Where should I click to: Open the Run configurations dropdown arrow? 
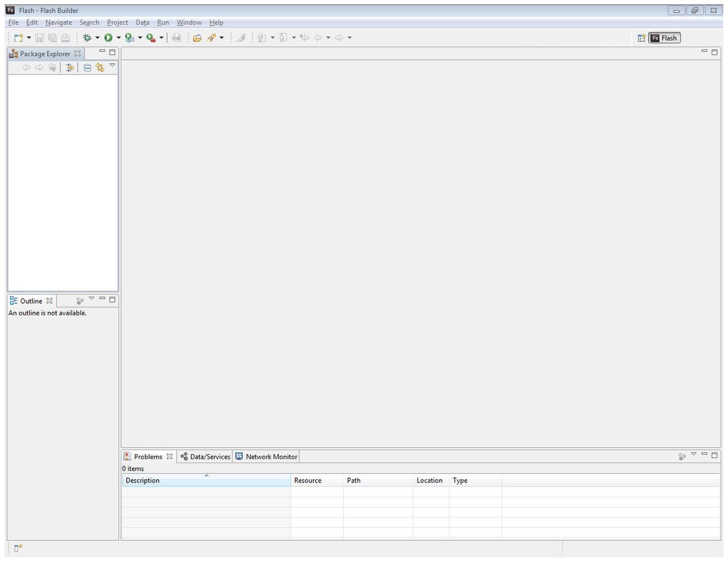(119, 38)
